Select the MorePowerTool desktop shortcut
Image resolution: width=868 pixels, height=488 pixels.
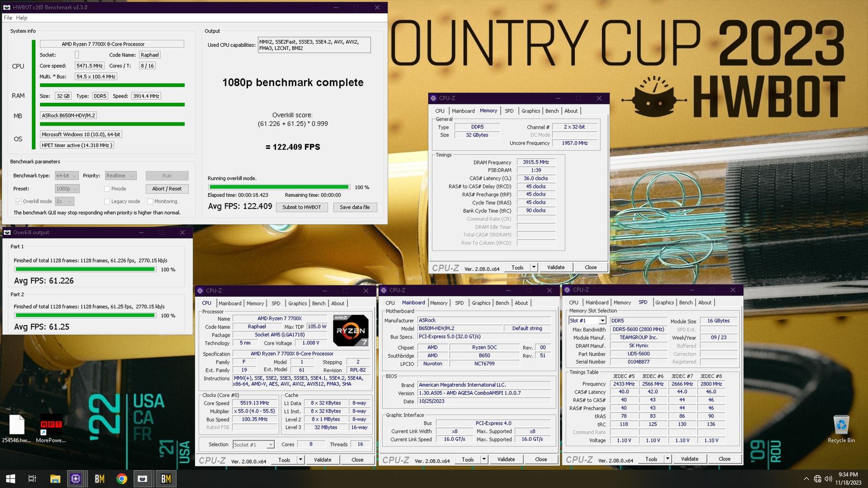[x=51, y=427]
